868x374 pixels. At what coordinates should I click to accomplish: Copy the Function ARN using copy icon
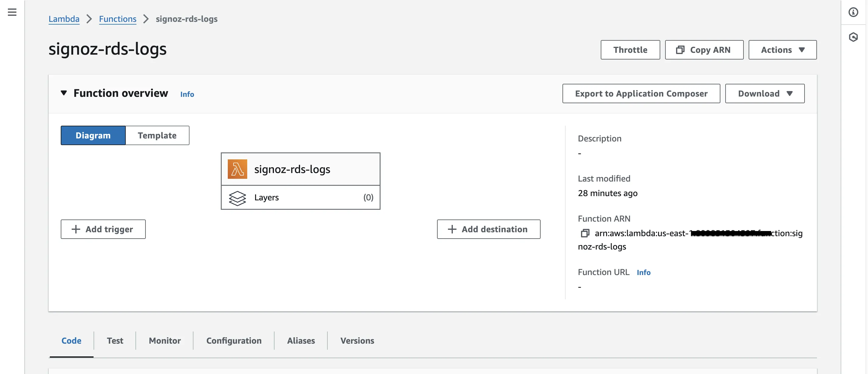coord(585,233)
